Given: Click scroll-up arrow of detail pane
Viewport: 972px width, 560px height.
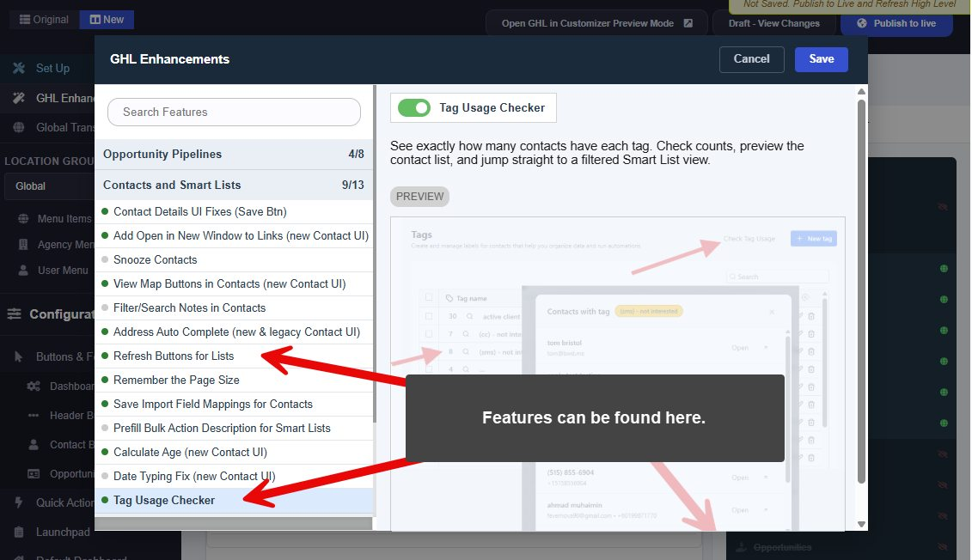Looking at the screenshot, I should (861, 92).
